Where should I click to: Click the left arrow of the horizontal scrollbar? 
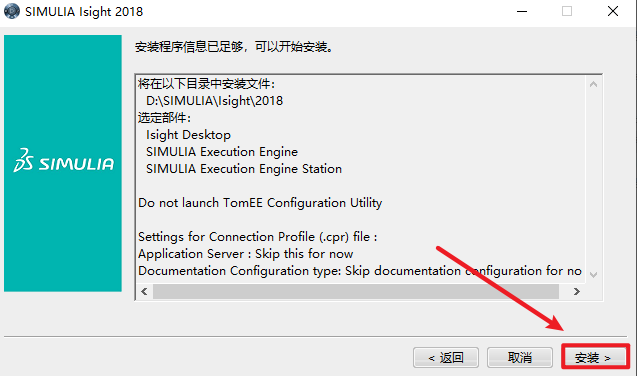pyautogui.click(x=144, y=291)
